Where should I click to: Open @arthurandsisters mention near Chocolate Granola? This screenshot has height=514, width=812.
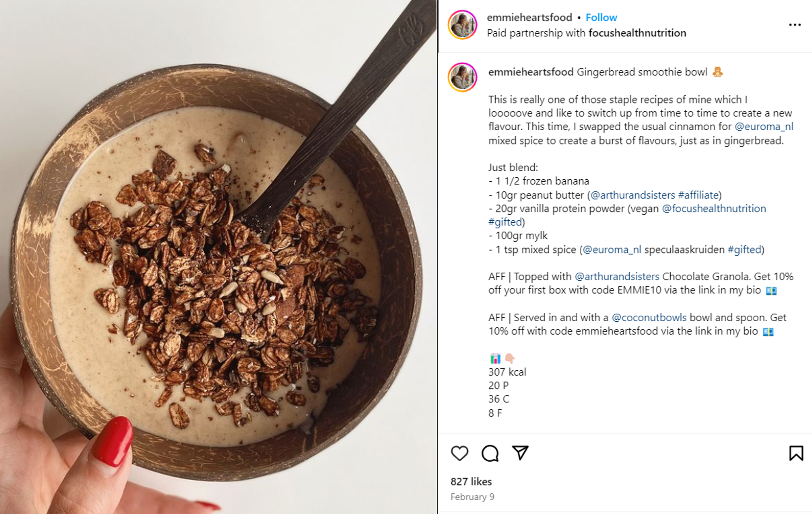click(617, 276)
